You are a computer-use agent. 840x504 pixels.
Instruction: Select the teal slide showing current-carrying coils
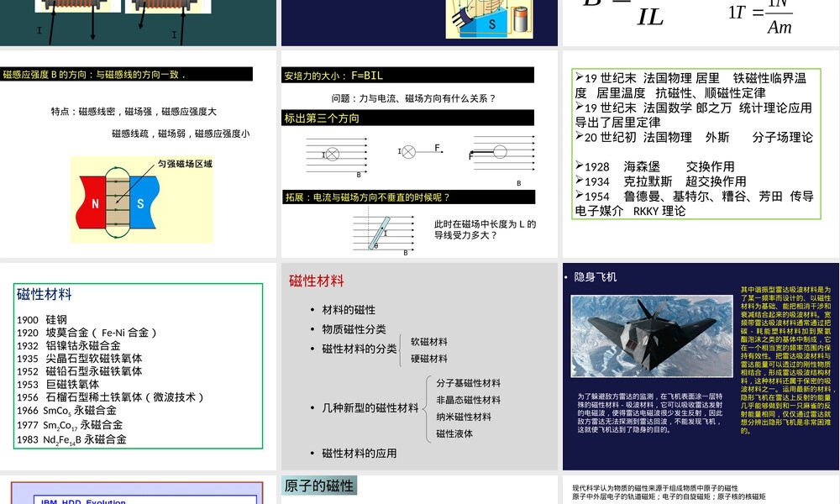click(138, 23)
